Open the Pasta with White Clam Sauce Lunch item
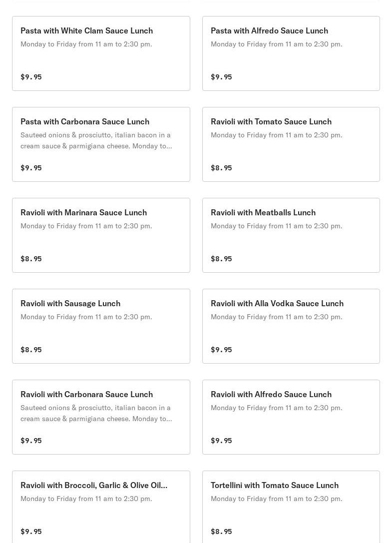The image size is (392, 543). click(86, 30)
